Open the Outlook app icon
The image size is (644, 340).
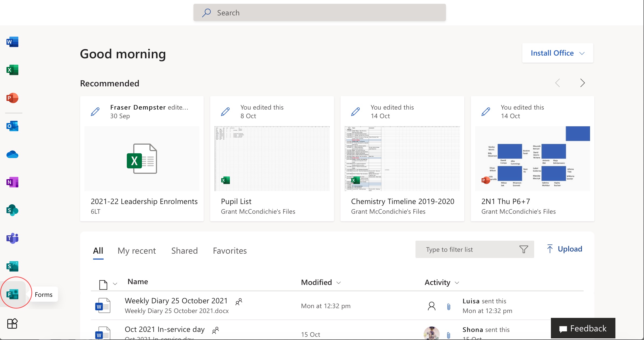tap(12, 126)
